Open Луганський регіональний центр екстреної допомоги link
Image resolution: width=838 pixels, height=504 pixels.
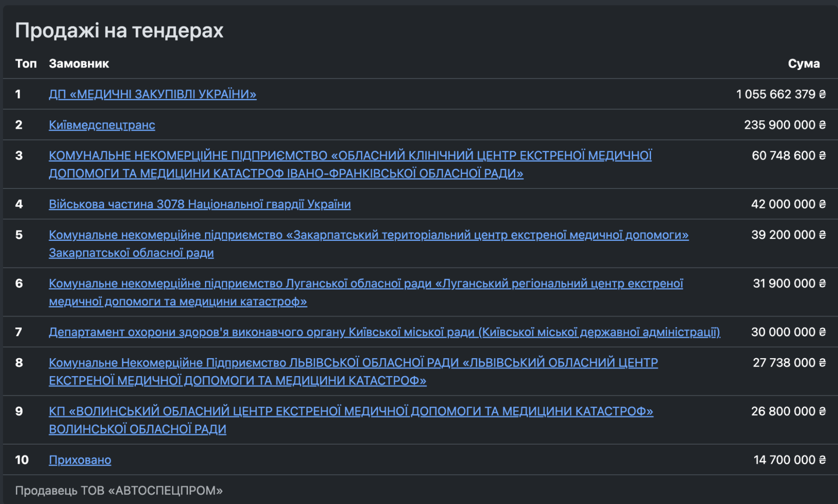366,292
